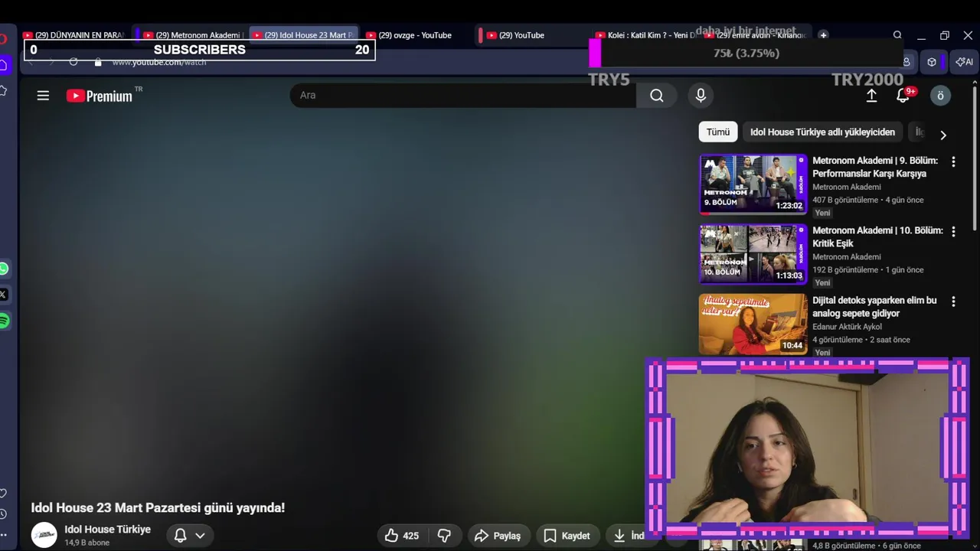Open the browser AI assistant button
The width and height of the screenshot is (980, 551).
point(964,62)
